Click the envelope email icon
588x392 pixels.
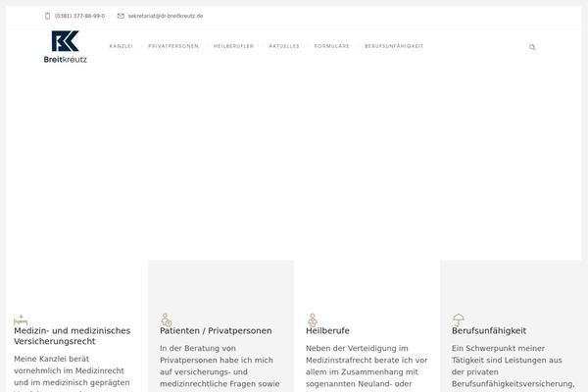[121, 16]
